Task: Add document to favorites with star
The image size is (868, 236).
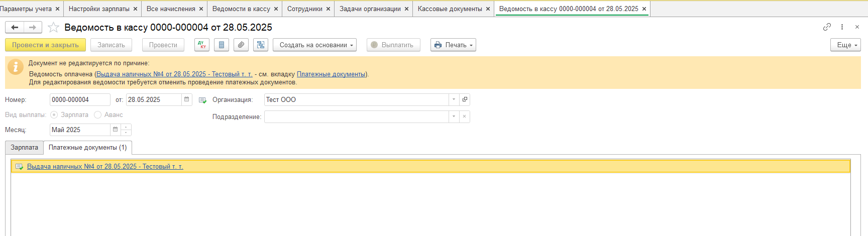Action: 53,28
